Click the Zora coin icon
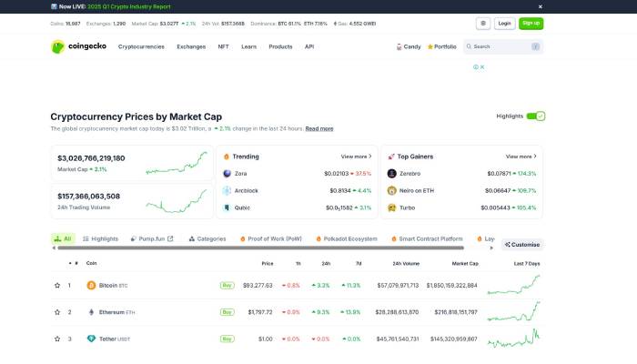 pyautogui.click(x=227, y=174)
